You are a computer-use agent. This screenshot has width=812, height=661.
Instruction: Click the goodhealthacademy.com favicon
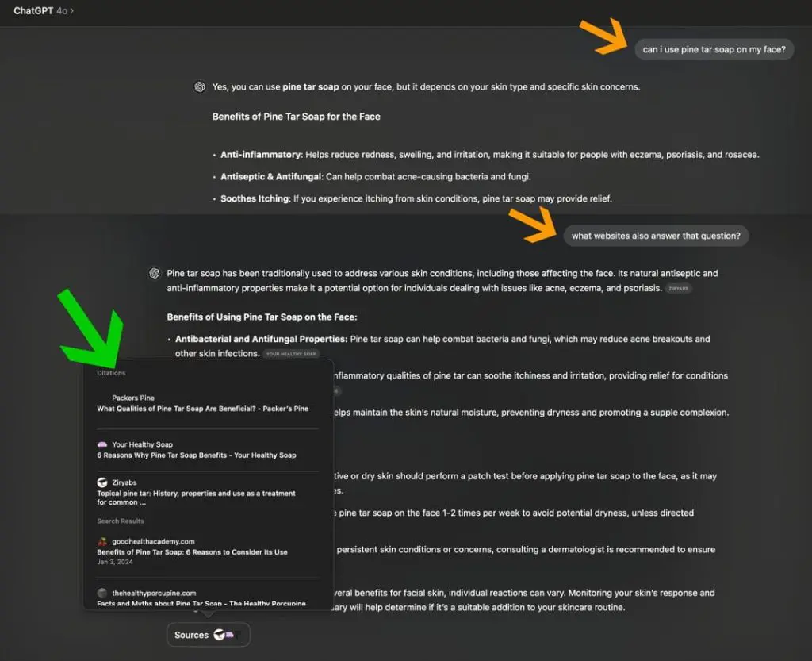(x=102, y=541)
